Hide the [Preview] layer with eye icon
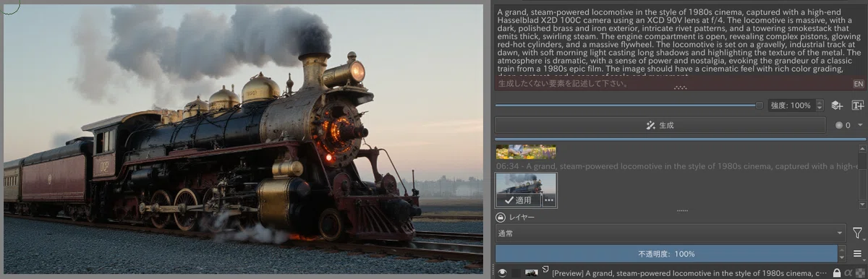Screen dimensions: 868x279 click(x=502, y=273)
